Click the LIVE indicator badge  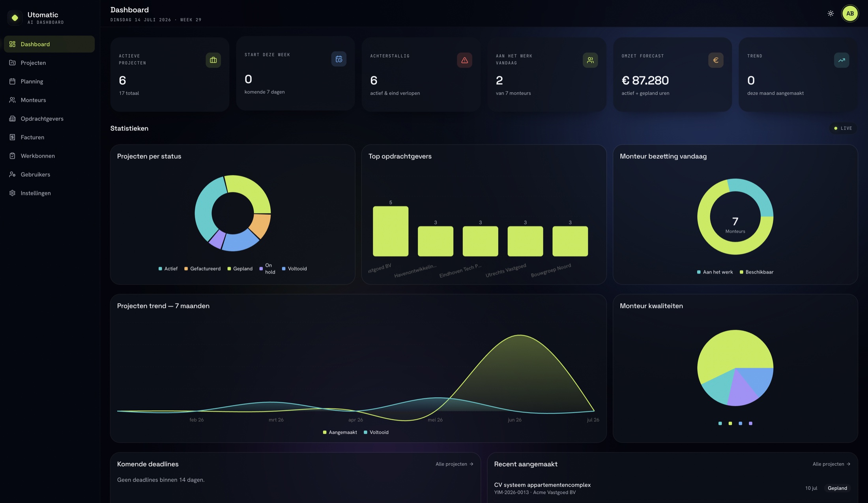[x=843, y=128]
